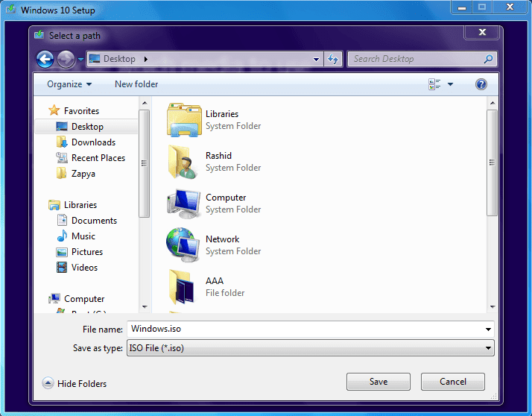Screen dimensions: 532x416
Task: Select Desktop in the Favorites list
Action: [87, 126]
